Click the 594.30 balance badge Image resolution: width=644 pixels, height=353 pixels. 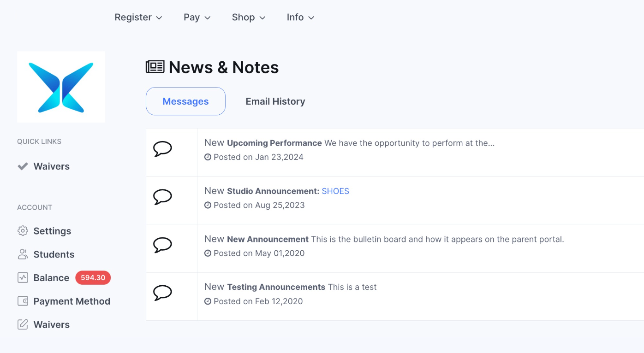click(93, 278)
